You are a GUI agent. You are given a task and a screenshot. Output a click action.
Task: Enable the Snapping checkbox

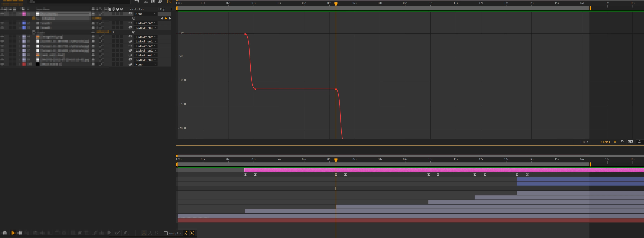165,233
